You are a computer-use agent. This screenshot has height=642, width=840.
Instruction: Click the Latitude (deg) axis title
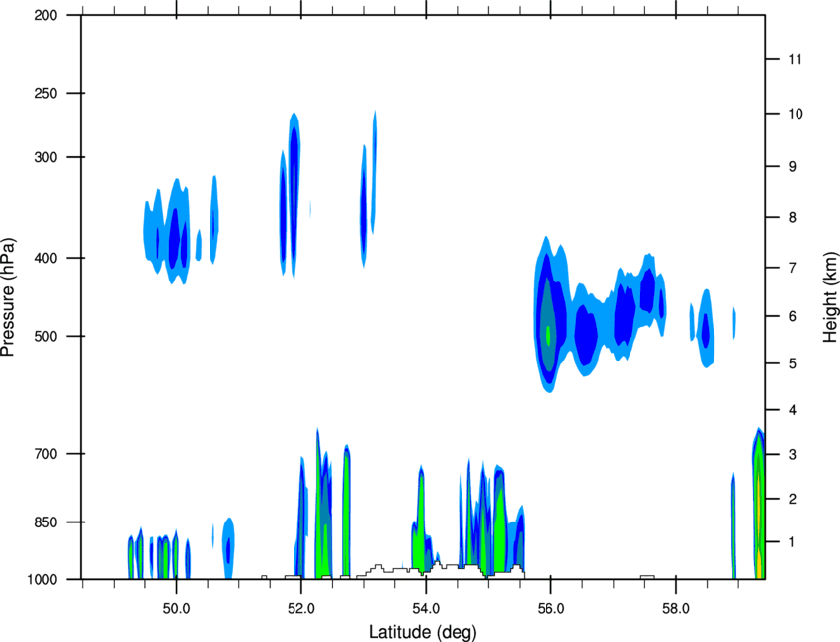click(x=423, y=632)
